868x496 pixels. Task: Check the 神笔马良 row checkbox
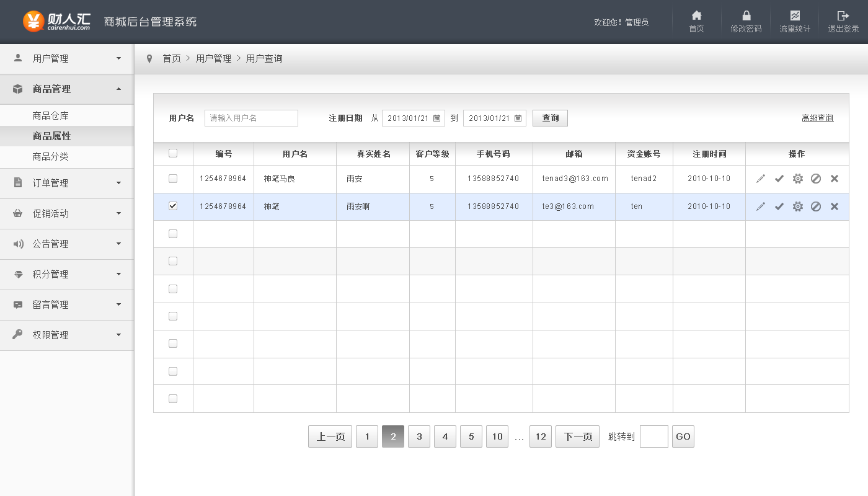[173, 179]
